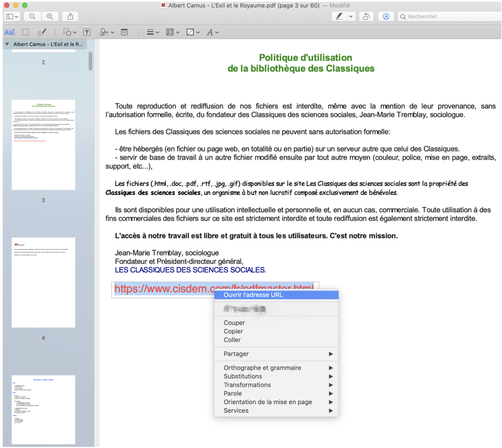
Task: Click the zoom in magnifier button
Action: (x=50, y=17)
